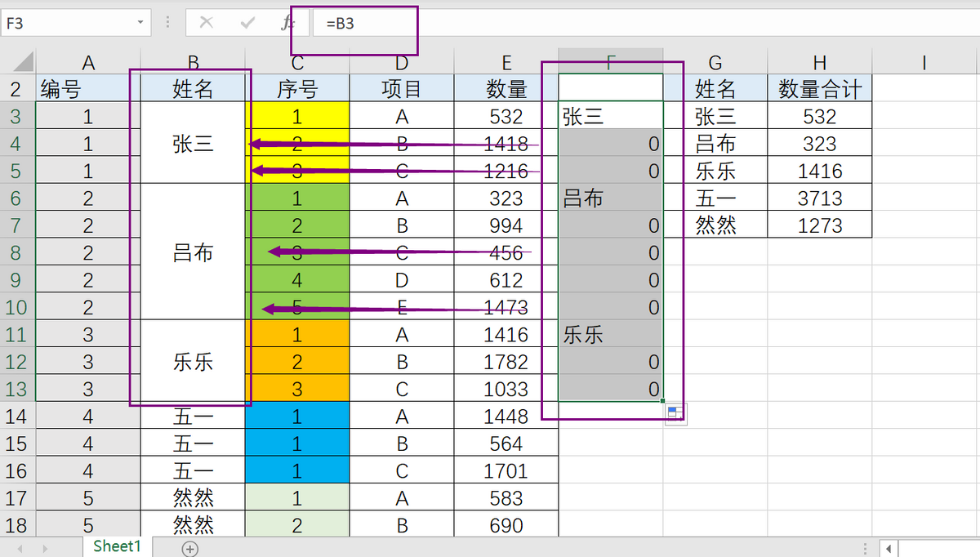The image size is (980, 557).
Task: Click quantity cell 1033
Action: [x=506, y=389]
